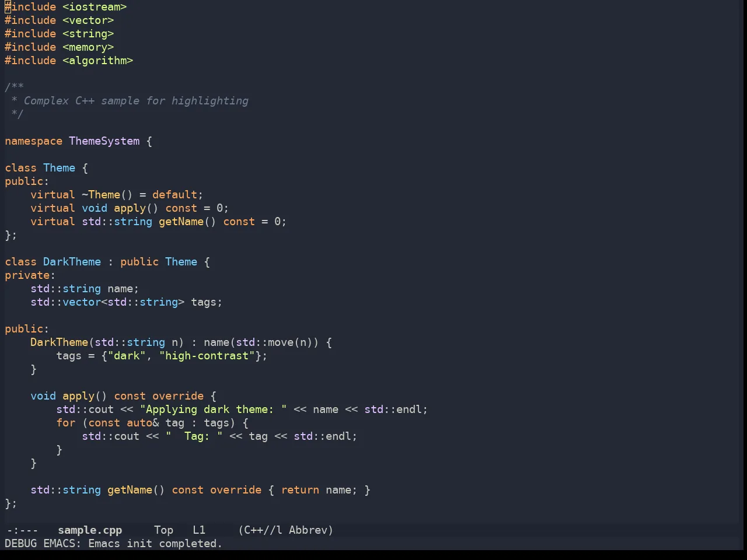Click the "auto&" type in the for loop
The image size is (747, 560).
tap(142, 423)
